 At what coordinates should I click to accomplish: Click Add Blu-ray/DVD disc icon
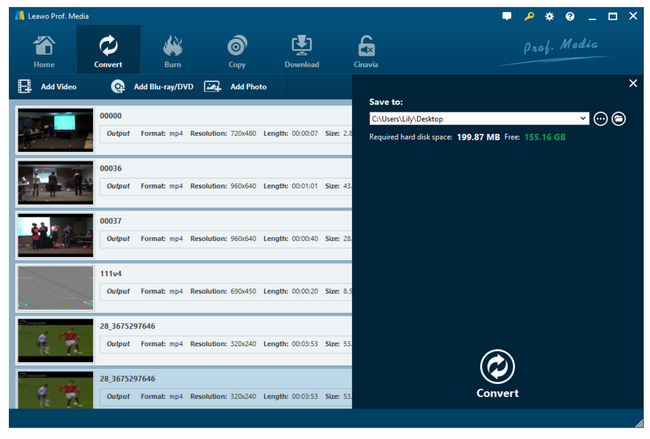tap(118, 86)
